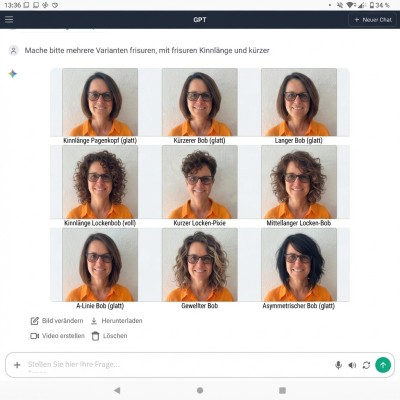Send message with green arrow button
The image size is (400, 400).
(x=383, y=365)
